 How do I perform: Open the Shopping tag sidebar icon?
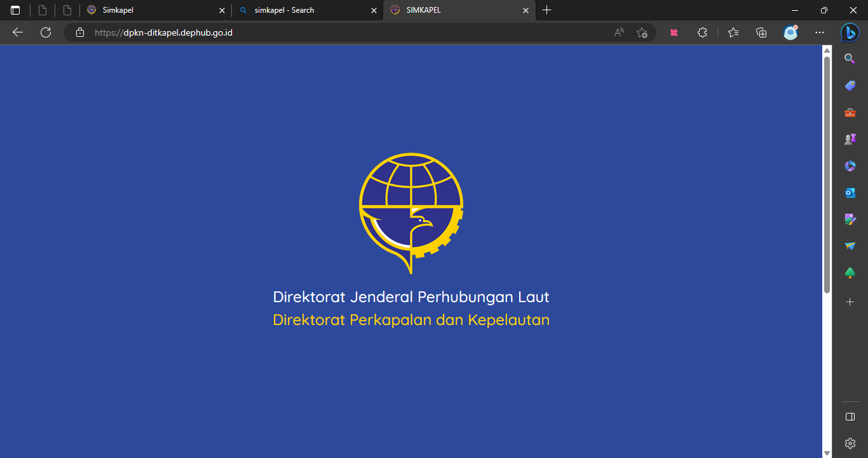pyautogui.click(x=850, y=85)
